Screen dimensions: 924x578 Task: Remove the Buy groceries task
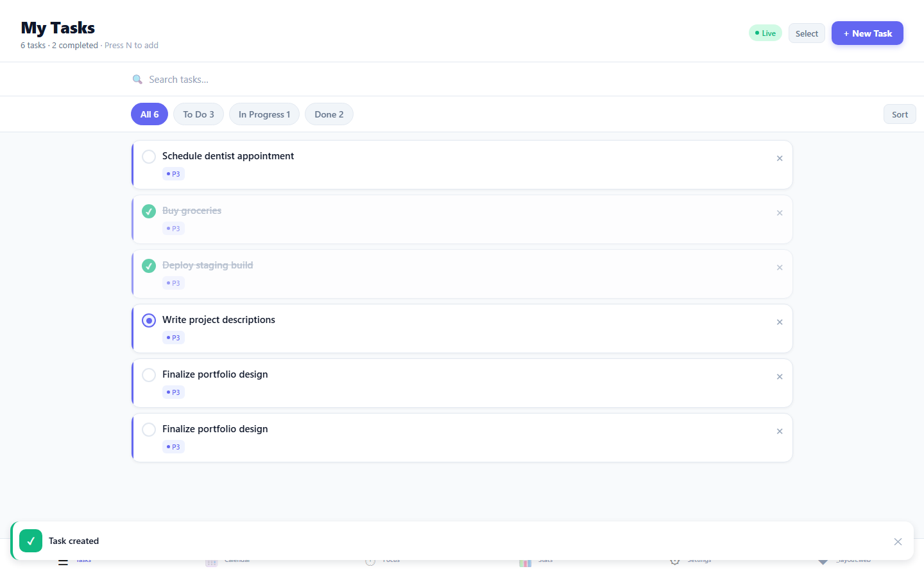(x=780, y=213)
